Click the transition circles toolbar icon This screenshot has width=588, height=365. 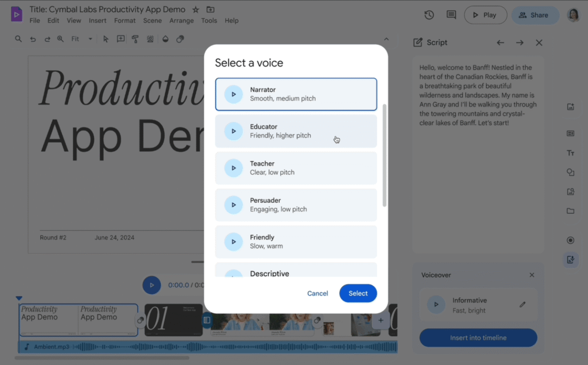coord(180,39)
